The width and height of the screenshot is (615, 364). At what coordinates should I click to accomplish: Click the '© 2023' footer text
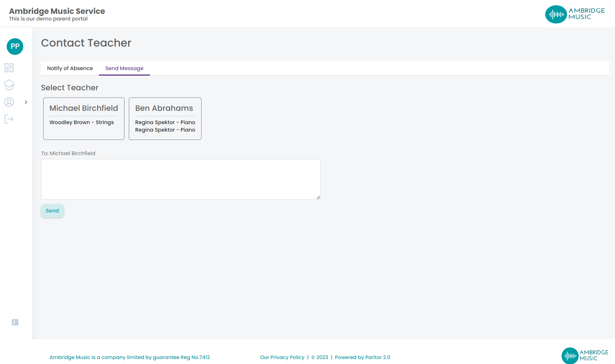(x=320, y=357)
